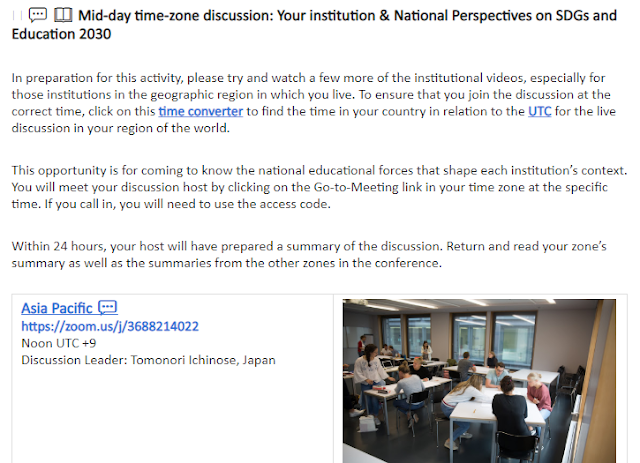
Task: Click empty space below the Discussion Leader line
Action: click(171, 412)
